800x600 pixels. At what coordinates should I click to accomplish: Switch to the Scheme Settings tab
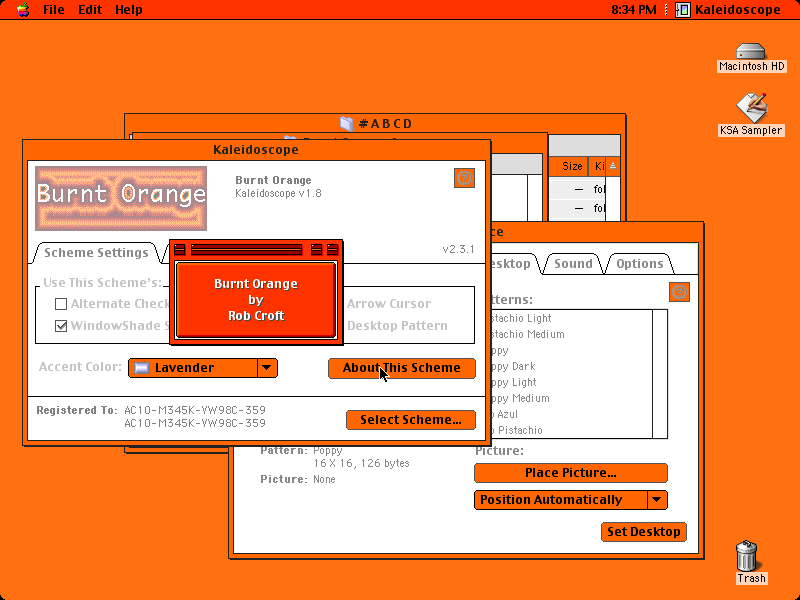coord(96,253)
